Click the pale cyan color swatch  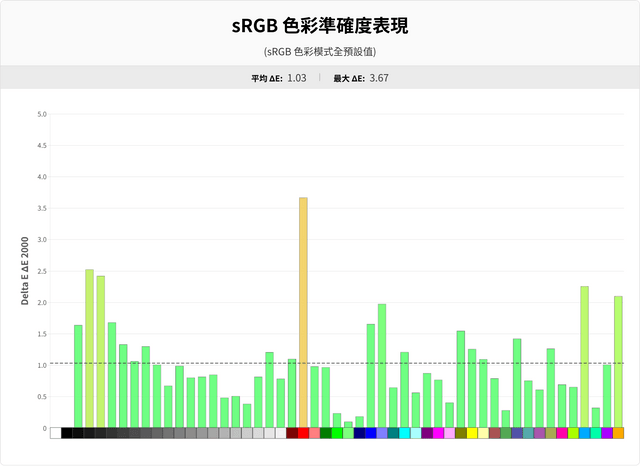tap(416, 433)
